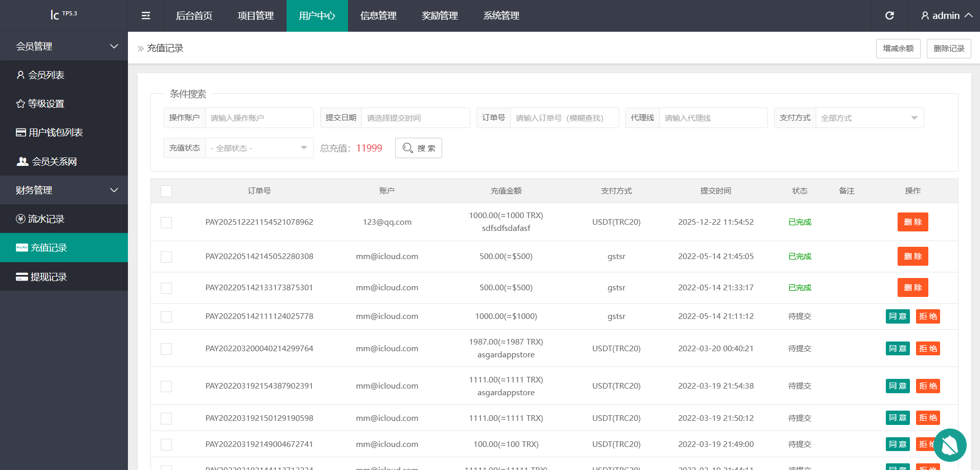Click the transaction records yen icon
The image size is (980, 470).
click(x=20, y=219)
